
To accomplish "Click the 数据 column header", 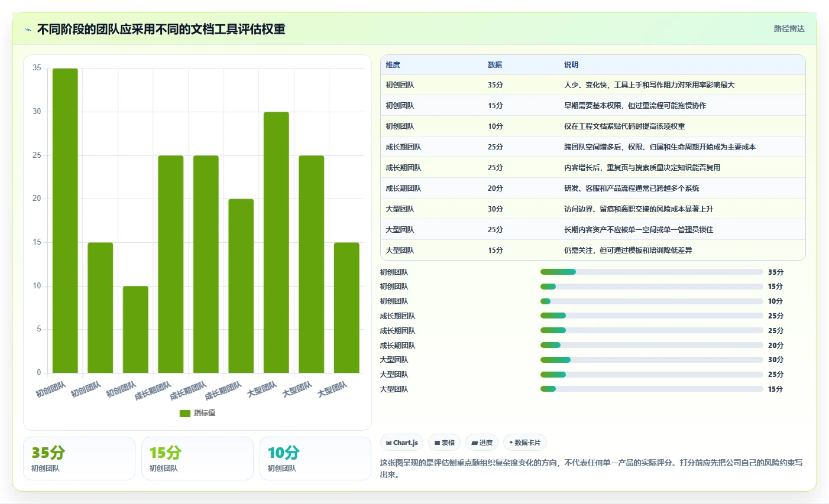I will click(x=495, y=65).
